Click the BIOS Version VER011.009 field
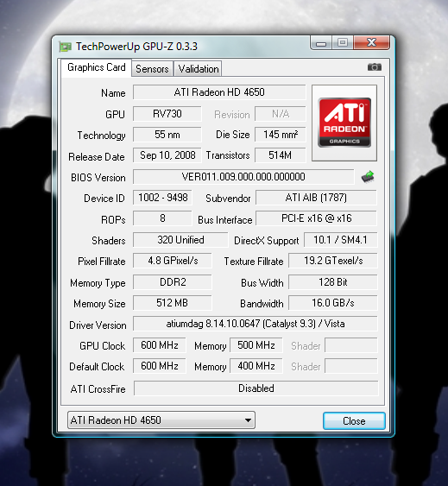 pyautogui.click(x=243, y=177)
